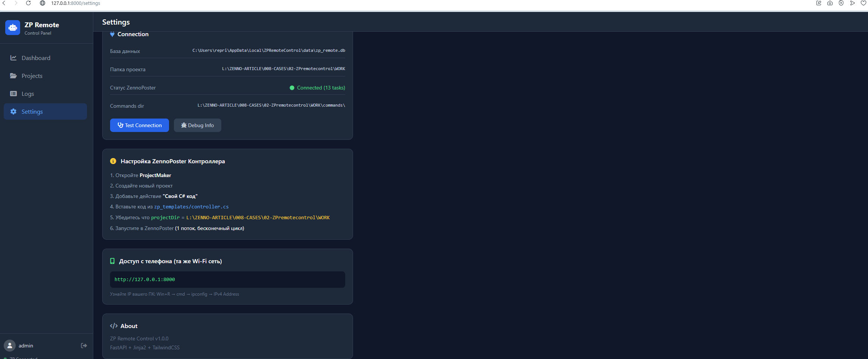Click the Доступ с телефона heading

click(171, 261)
